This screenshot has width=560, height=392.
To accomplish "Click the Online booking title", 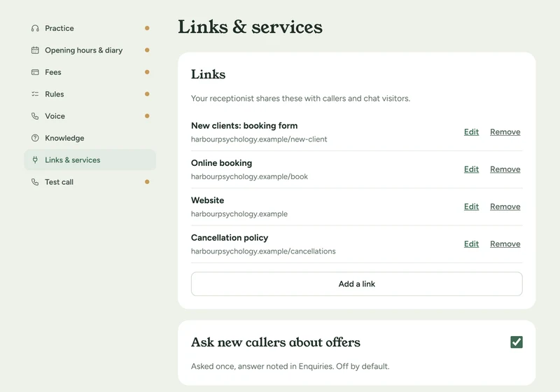I will coord(221,163).
